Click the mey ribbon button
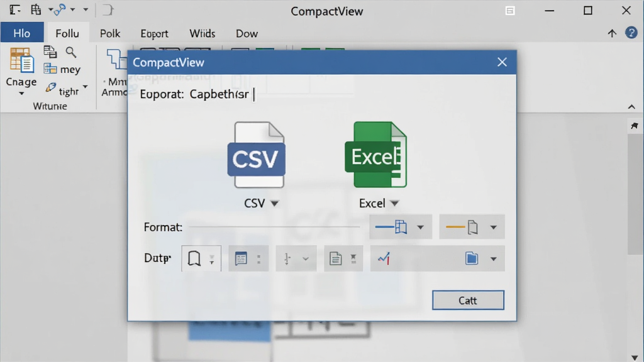644x362 pixels. click(62, 69)
